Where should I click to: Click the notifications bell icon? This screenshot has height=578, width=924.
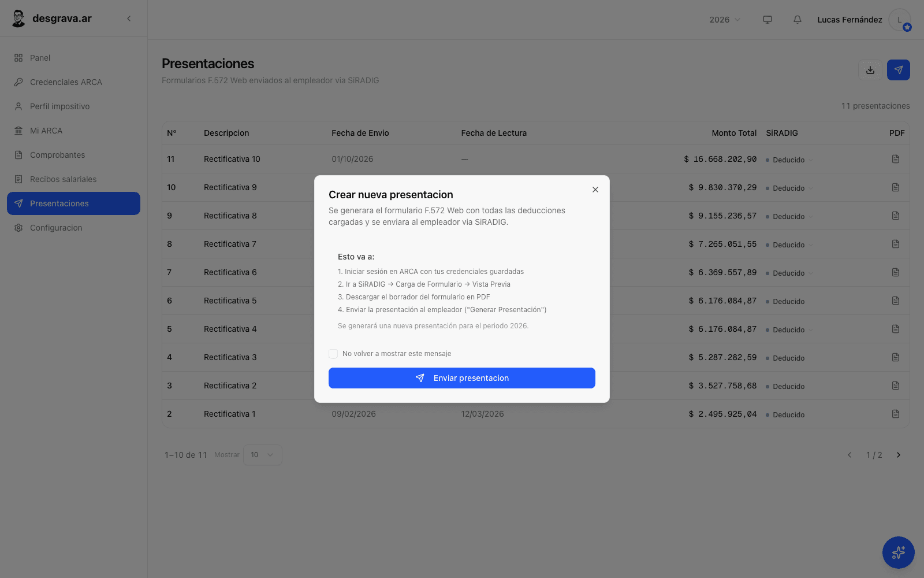click(798, 20)
